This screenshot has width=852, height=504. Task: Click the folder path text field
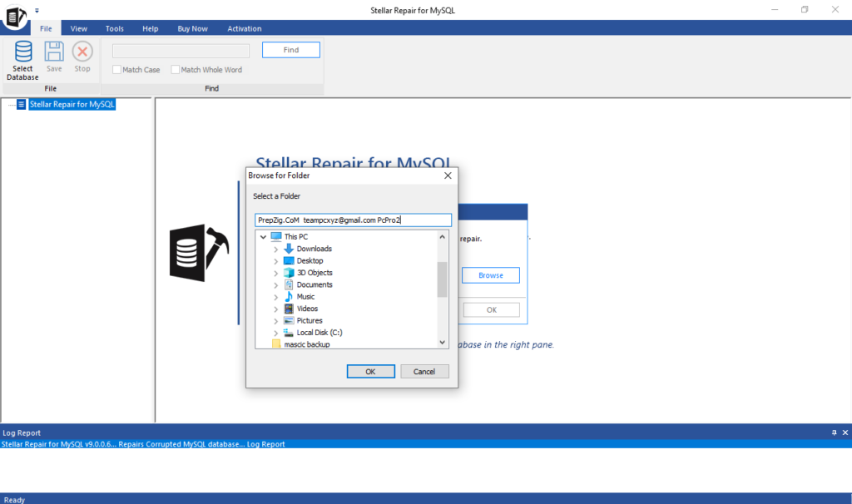coord(353,220)
